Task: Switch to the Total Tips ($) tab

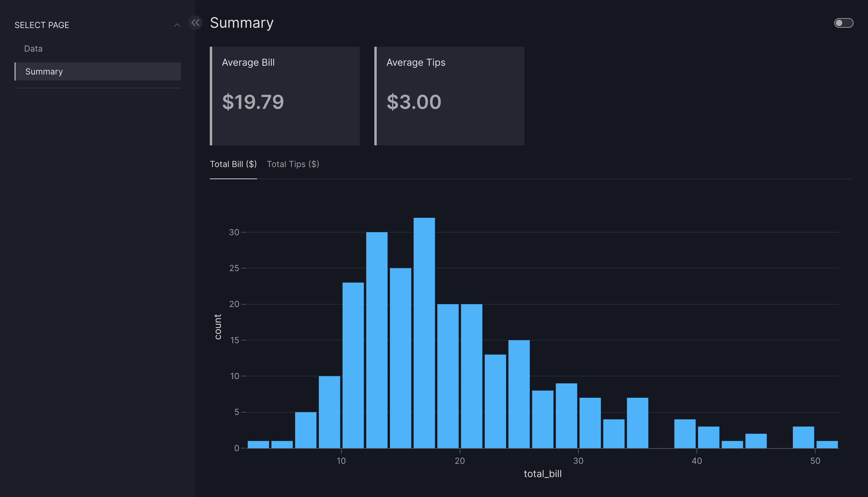Action: click(293, 164)
